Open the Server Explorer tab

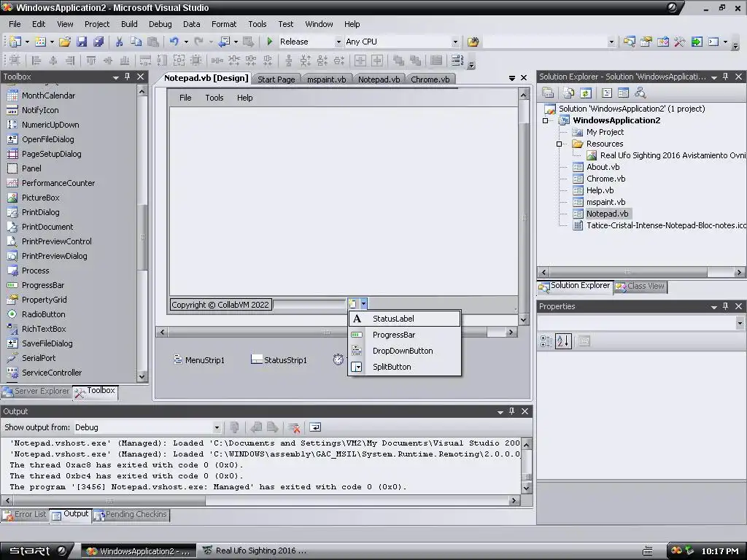[x=36, y=391]
